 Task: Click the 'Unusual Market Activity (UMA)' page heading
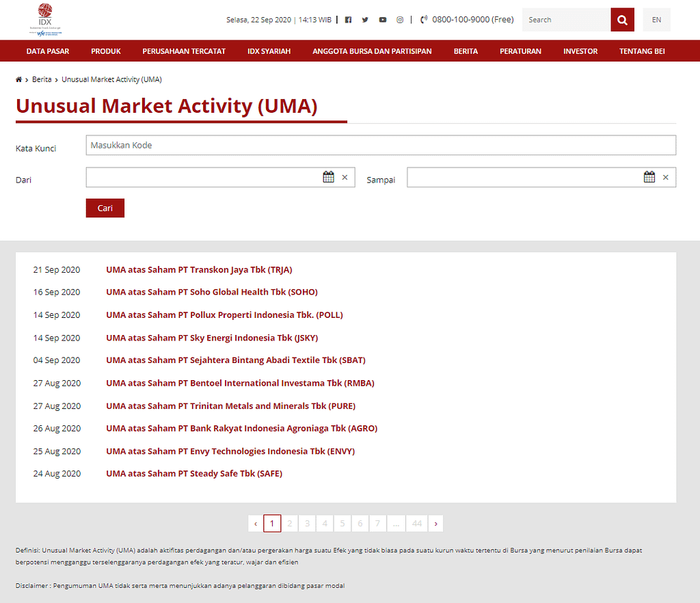[167, 106]
